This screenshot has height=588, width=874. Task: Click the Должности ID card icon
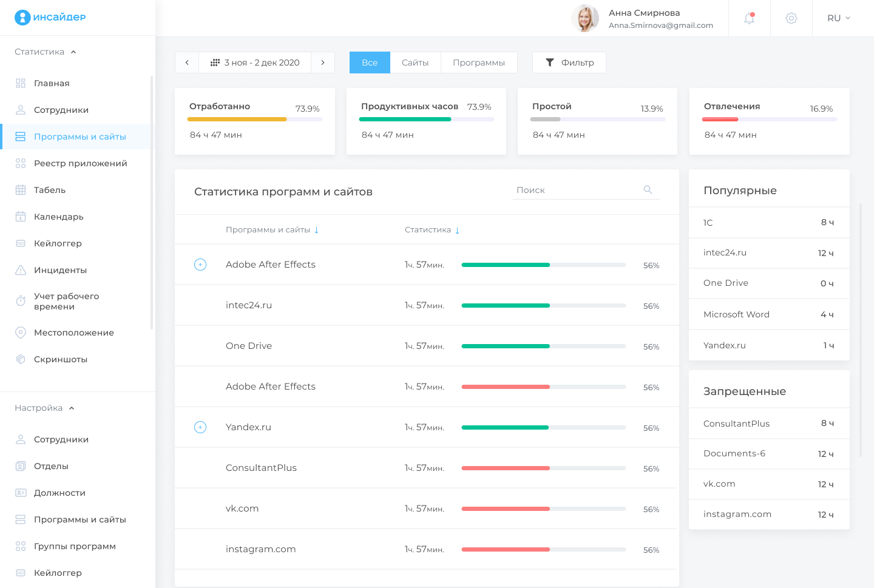[21, 493]
